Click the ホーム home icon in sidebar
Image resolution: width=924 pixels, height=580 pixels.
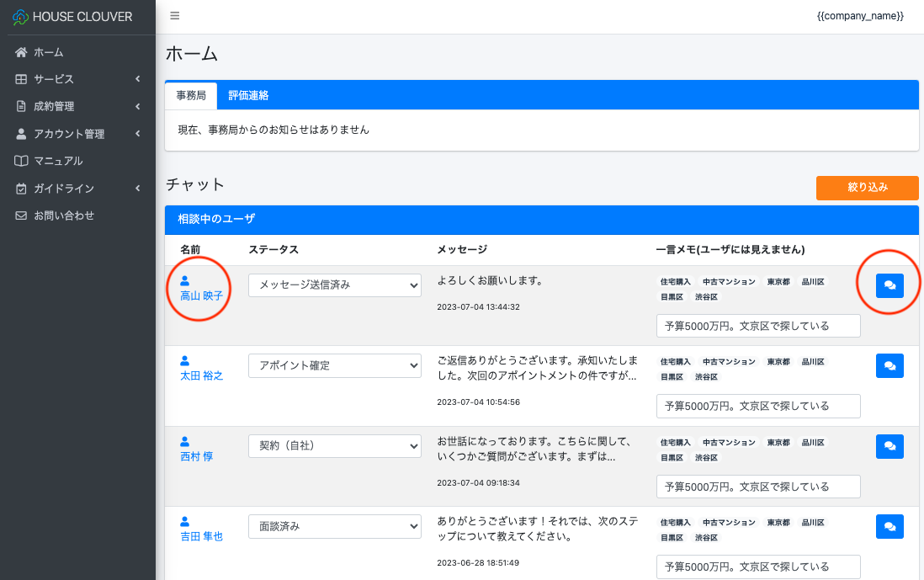point(22,52)
